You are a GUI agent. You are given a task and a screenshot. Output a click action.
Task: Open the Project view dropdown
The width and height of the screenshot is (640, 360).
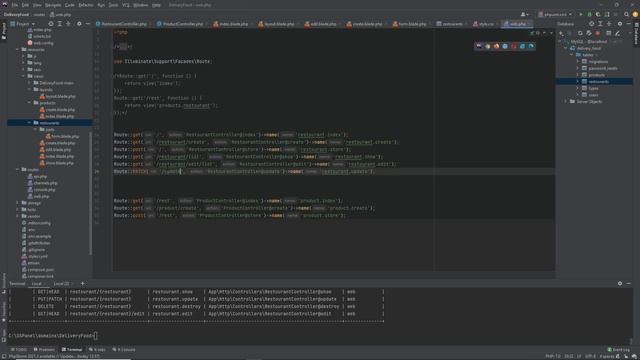23,24
